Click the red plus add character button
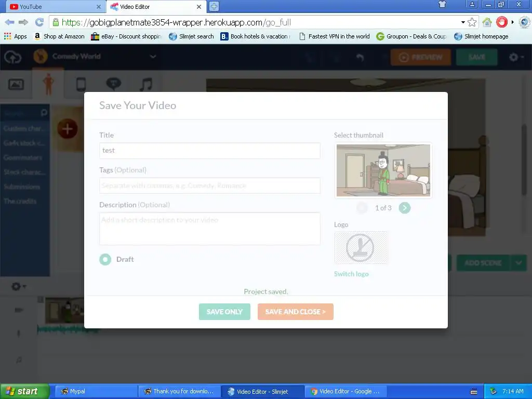The width and height of the screenshot is (532, 399). point(67,129)
